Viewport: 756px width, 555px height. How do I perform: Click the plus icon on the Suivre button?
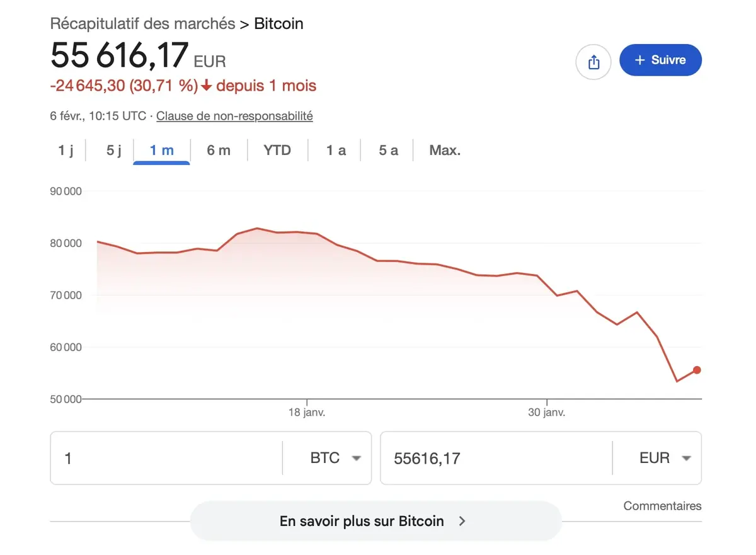pyautogui.click(x=638, y=60)
